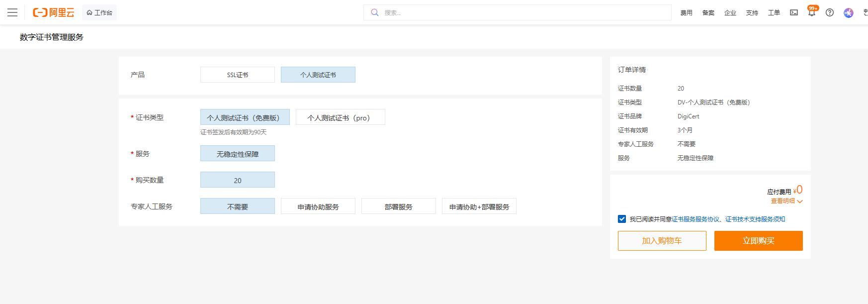
Task: Expand 查看明细 fee details
Action: (786, 201)
